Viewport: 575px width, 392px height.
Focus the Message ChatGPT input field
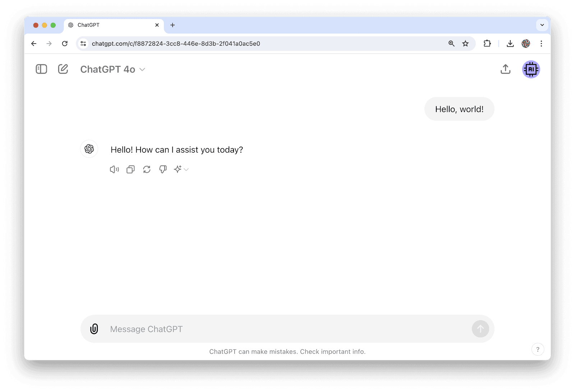point(287,329)
